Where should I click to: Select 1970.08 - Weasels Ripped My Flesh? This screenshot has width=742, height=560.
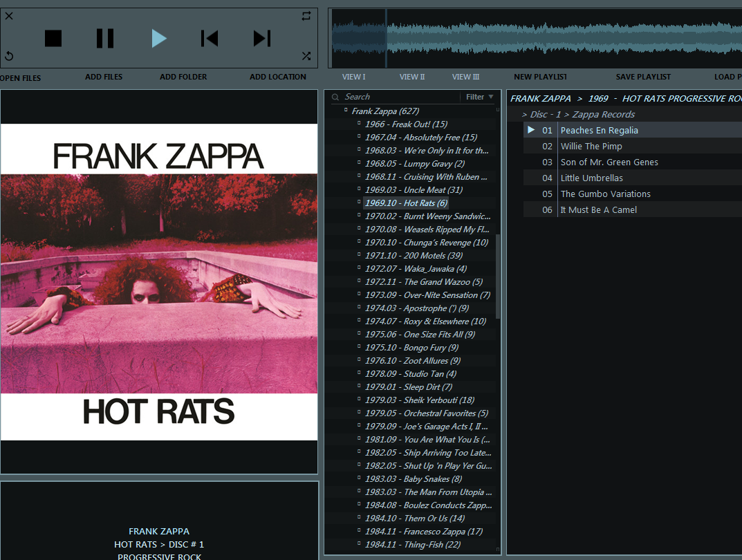coord(427,230)
